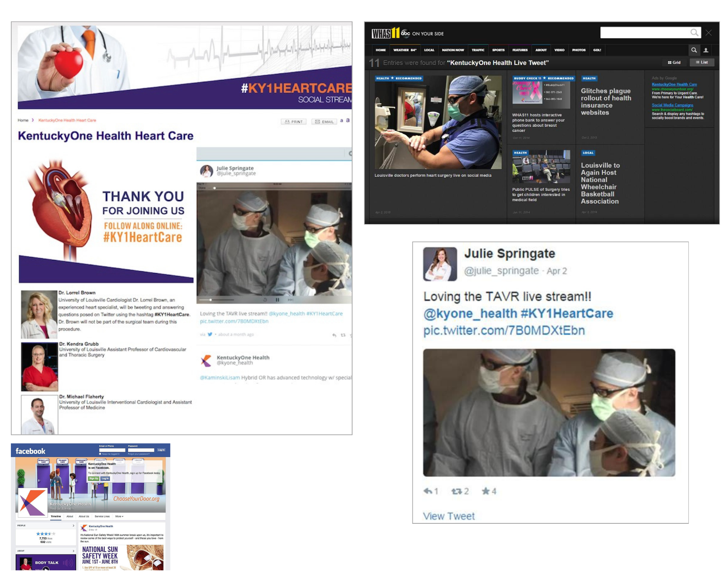Open the Buddy Check 11 story thumbnail
728x582 pixels.
point(541,92)
